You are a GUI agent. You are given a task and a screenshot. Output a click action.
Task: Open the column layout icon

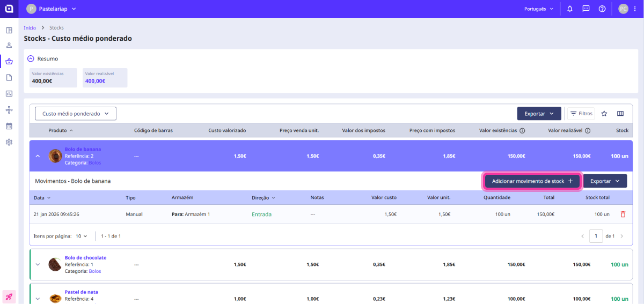[620, 114]
